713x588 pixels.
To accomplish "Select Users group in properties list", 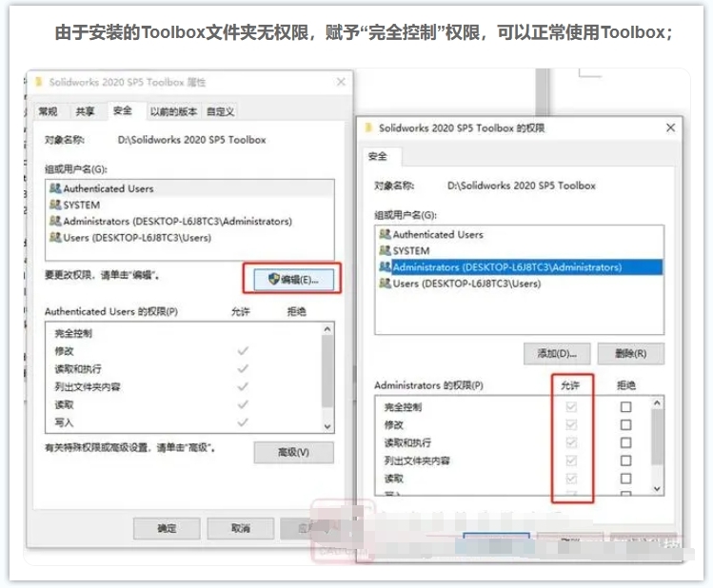I will click(x=137, y=238).
